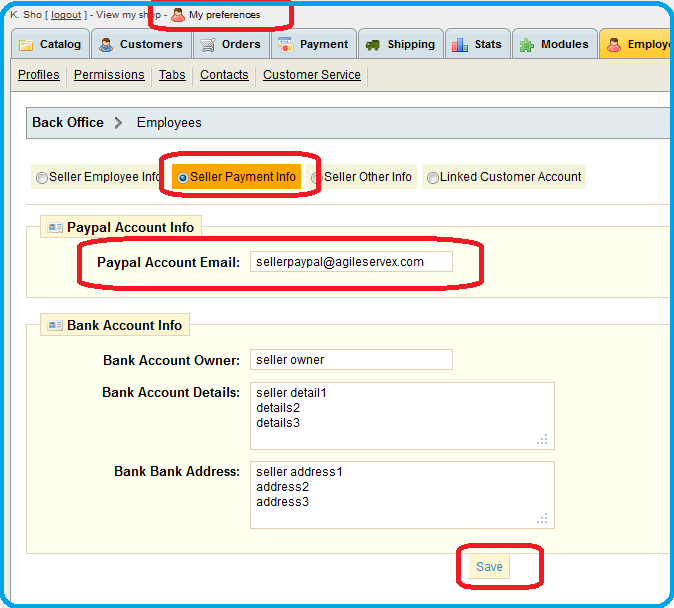The width and height of the screenshot is (674, 608).
Task: Select Seller Employee Info radio button
Action: click(x=42, y=178)
